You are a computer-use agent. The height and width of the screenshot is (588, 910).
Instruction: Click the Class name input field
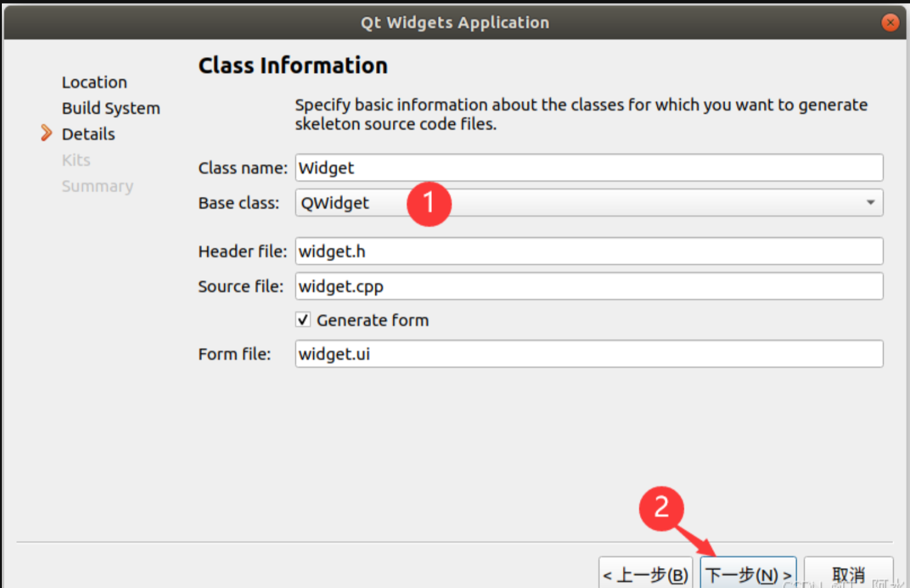pyautogui.click(x=589, y=167)
